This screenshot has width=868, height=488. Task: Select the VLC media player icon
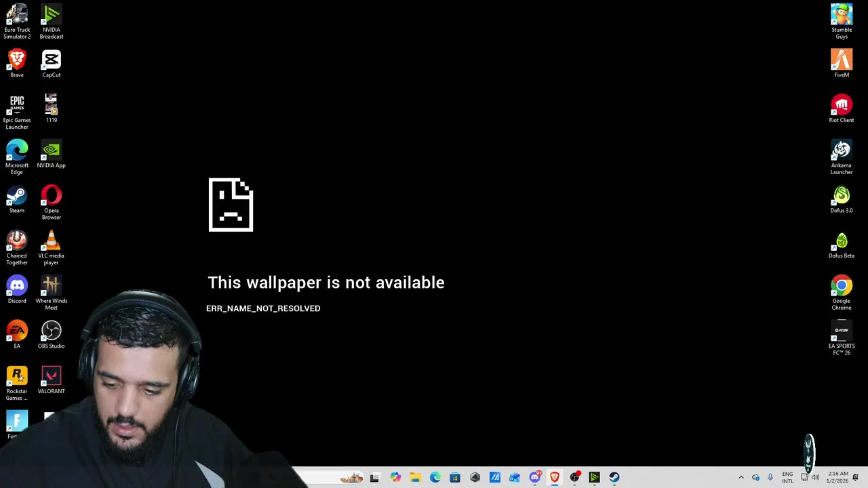(52, 248)
